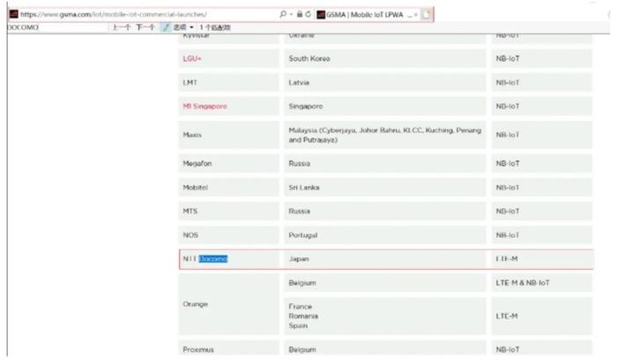
Task: Click the Megafon operator cell
Action: (228, 164)
